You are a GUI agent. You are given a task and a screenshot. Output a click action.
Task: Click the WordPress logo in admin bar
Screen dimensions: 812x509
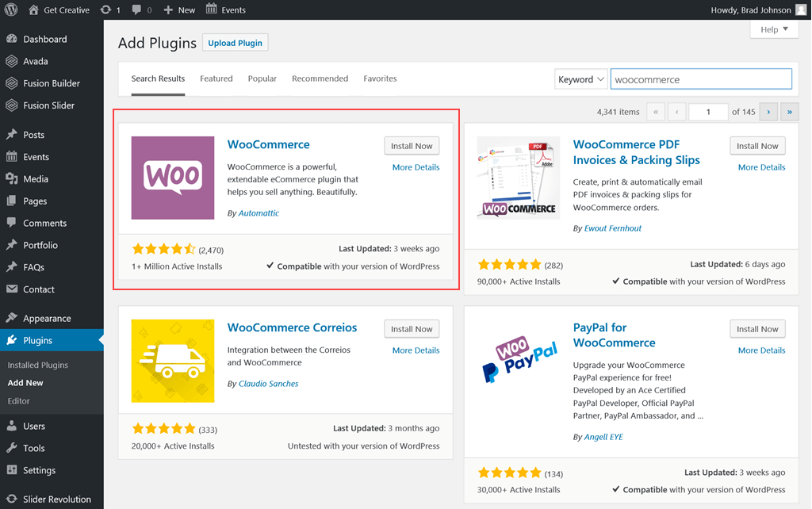11,10
